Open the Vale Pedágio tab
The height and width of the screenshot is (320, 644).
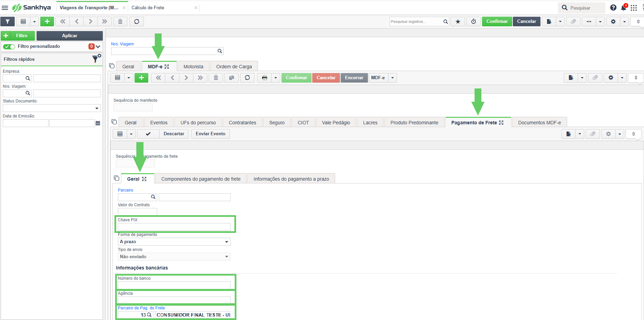(x=336, y=123)
